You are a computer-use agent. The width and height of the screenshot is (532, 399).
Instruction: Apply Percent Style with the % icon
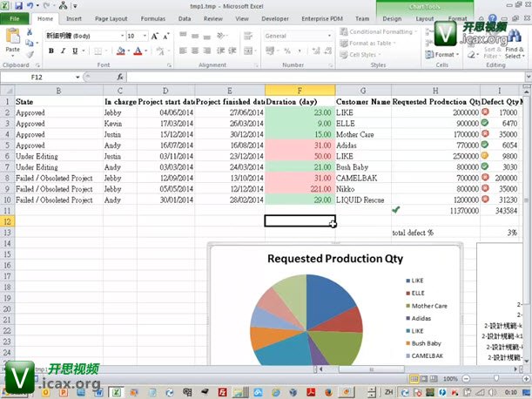pyautogui.click(x=287, y=51)
